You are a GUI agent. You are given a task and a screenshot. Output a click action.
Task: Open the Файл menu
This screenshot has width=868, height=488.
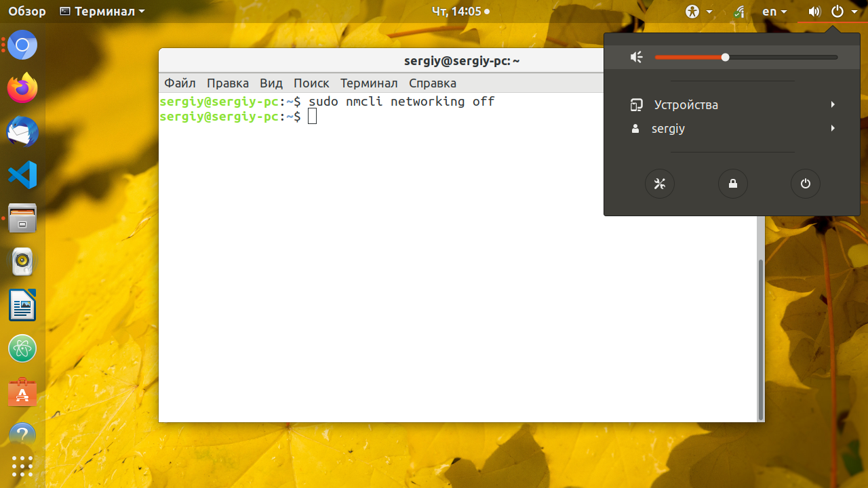pyautogui.click(x=180, y=83)
